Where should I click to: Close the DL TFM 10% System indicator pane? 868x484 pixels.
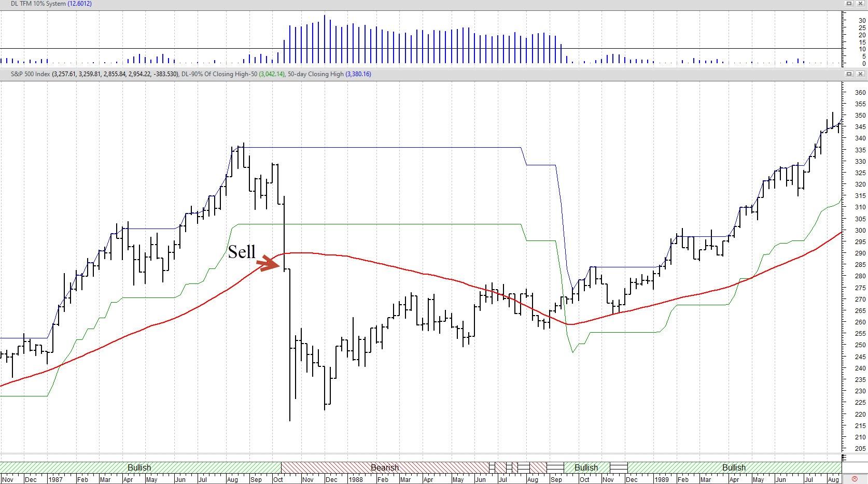point(860,3)
